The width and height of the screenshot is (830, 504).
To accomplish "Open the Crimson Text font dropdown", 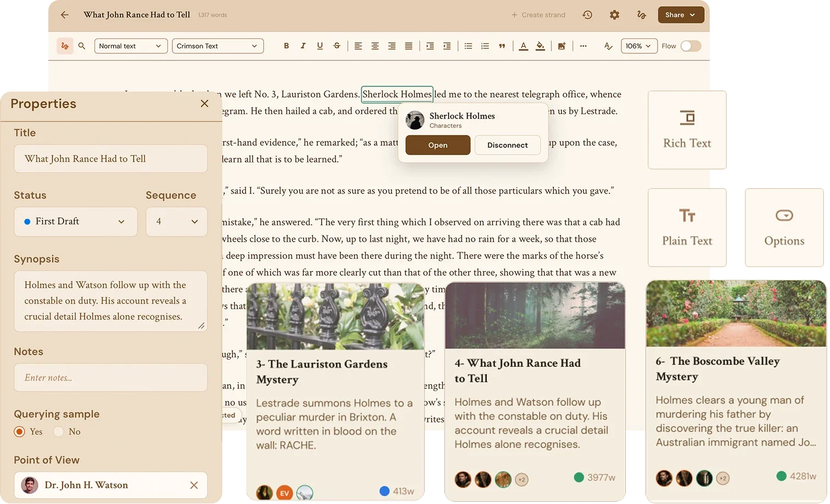I will [x=218, y=46].
